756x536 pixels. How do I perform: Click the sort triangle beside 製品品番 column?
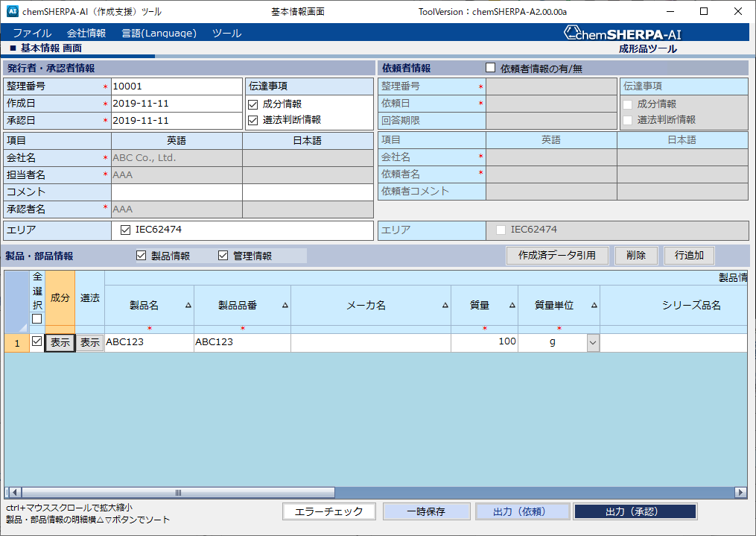284,306
